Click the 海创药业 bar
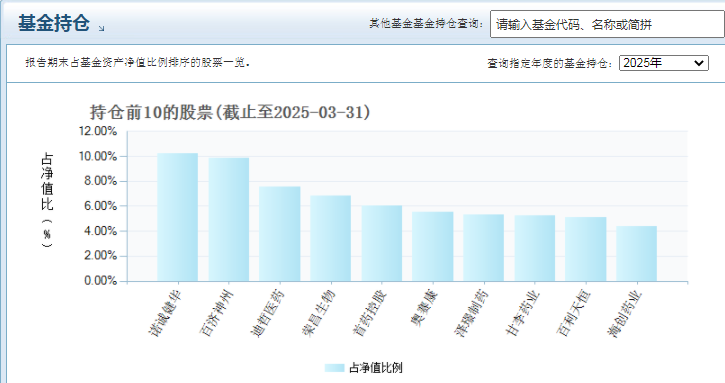This screenshot has width=725, height=383. tap(637, 253)
